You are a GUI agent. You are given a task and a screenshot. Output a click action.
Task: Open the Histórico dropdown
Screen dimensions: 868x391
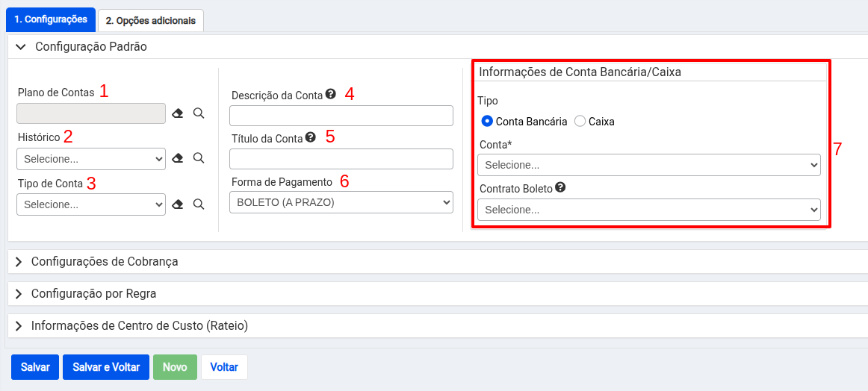coord(91,159)
